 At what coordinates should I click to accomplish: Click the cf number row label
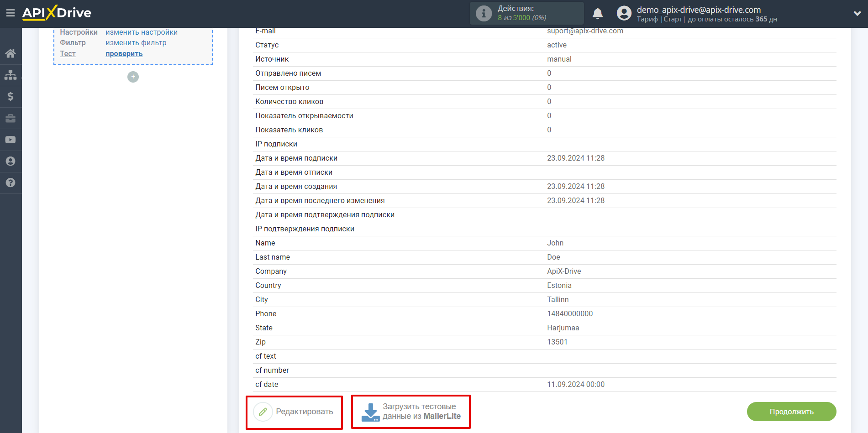(x=272, y=370)
